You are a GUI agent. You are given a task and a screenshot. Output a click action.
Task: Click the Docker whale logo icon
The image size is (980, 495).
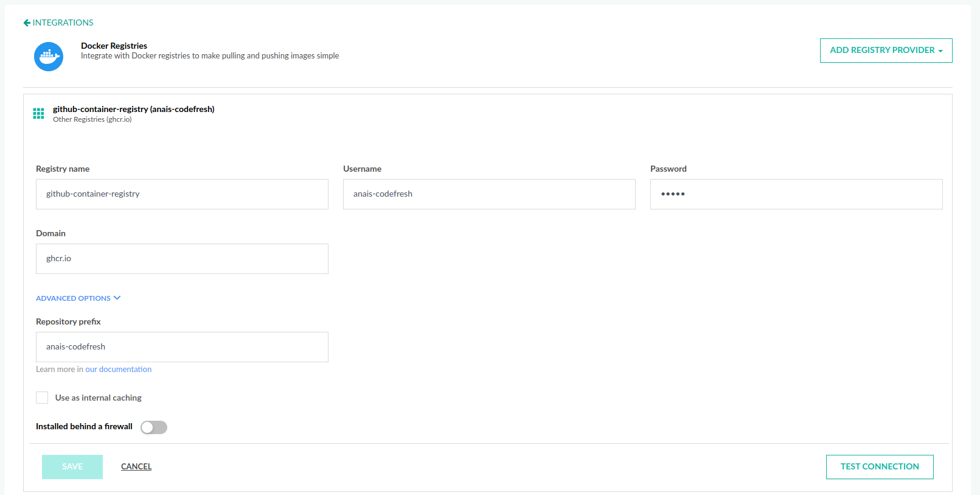(x=49, y=57)
